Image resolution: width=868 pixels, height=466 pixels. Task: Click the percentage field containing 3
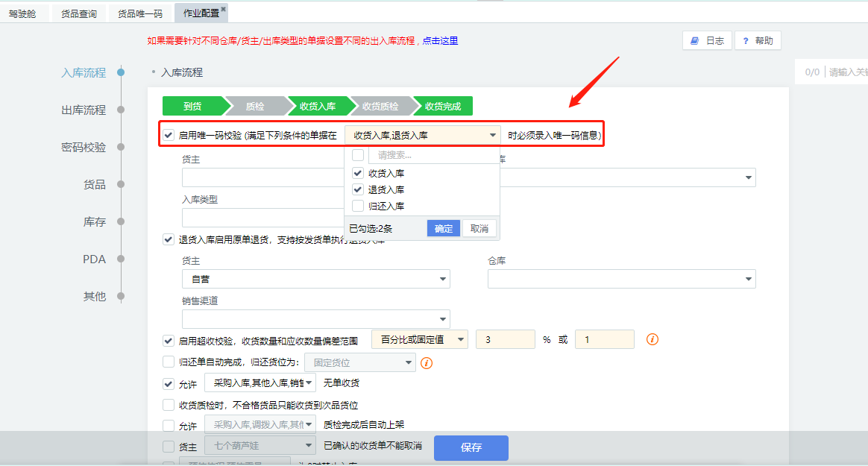tap(506, 339)
